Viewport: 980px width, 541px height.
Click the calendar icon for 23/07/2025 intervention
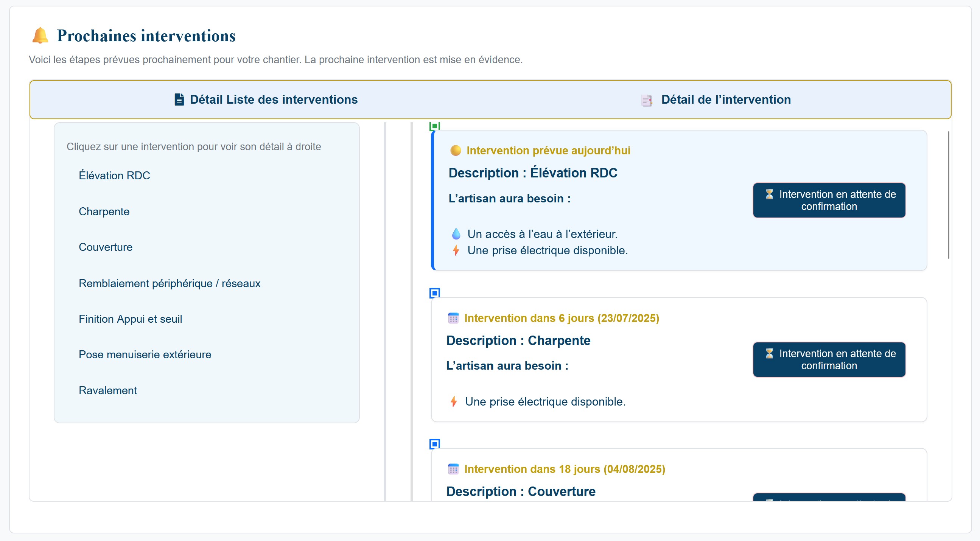(x=453, y=318)
